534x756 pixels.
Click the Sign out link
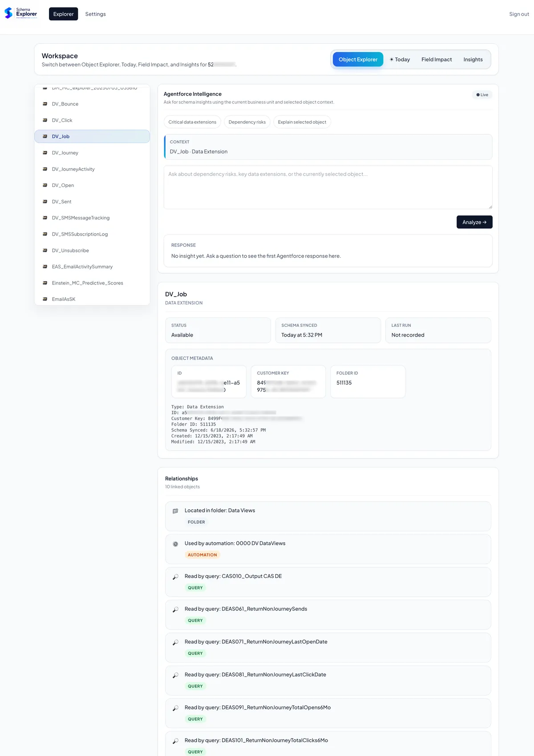click(519, 14)
